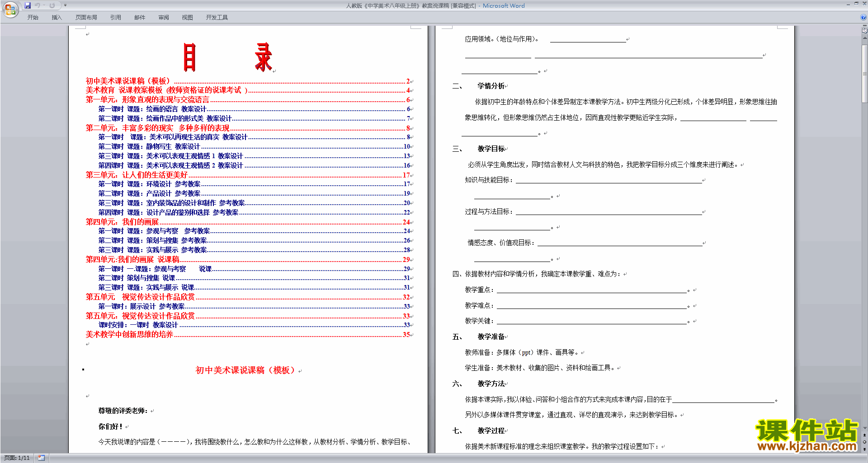The height and width of the screenshot is (463, 868).
Task: Follow TOC link 第三单元：让人们的生活更美好
Action: 248,175
